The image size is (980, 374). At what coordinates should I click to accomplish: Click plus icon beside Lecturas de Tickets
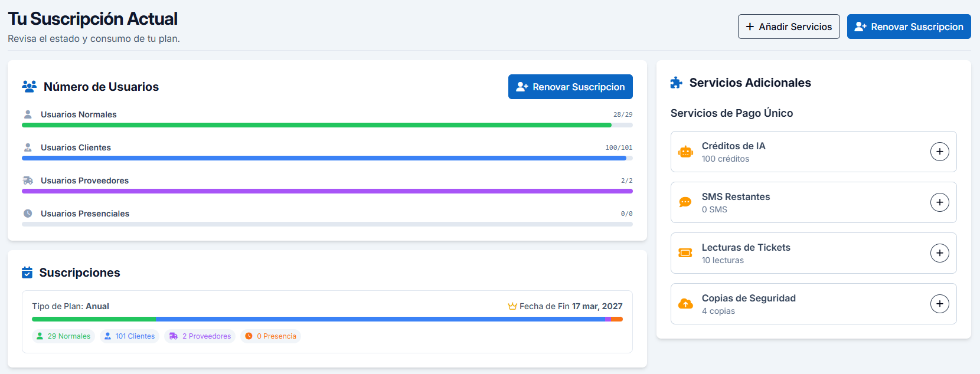[x=939, y=253]
